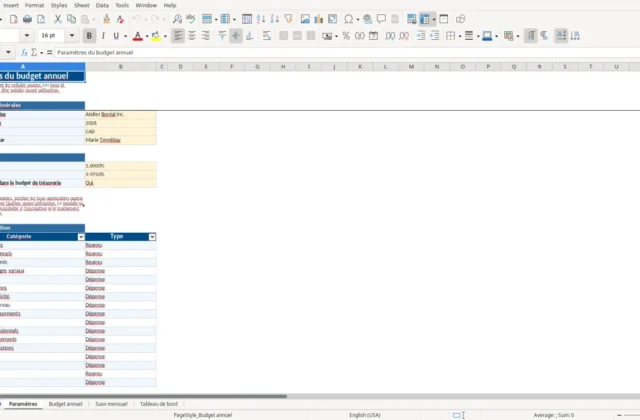Screen dimensions: 640x420
Task: Sort ascending icon
Action: tap(261, 19)
